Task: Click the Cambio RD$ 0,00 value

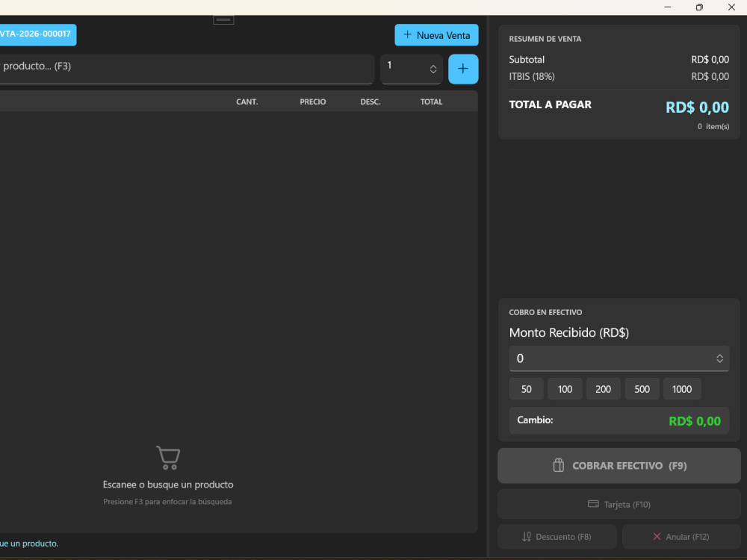Action: pyautogui.click(x=695, y=421)
